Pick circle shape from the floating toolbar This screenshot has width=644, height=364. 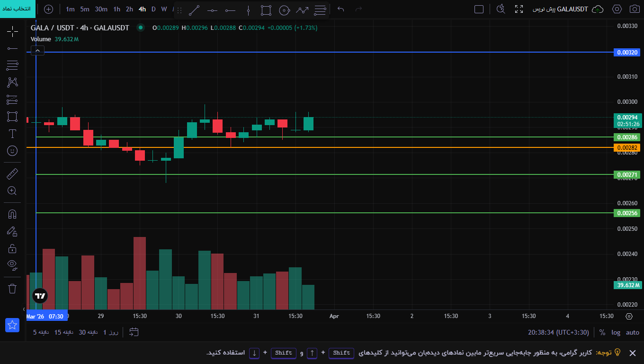point(284,10)
